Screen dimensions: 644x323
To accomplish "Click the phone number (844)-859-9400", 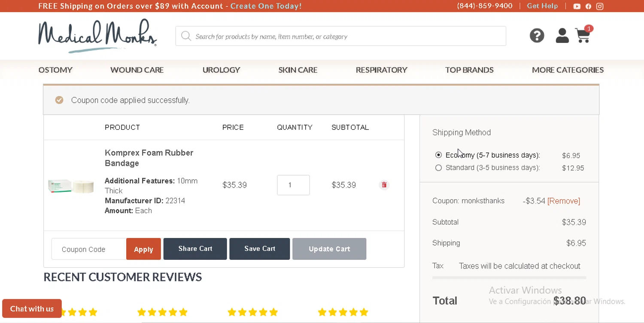I will (485, 6).
